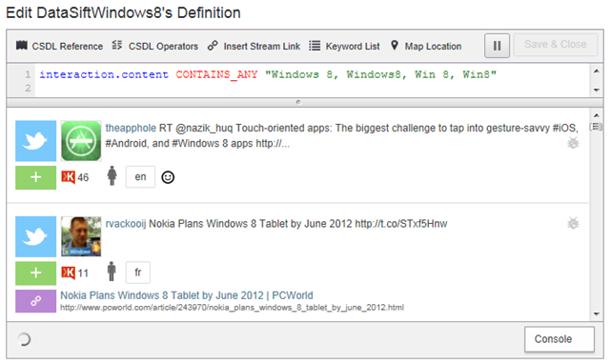The width and height of the screenshot is (610, 364).
Task: Choose Insert Stream Link label
Action: point(261,47)
